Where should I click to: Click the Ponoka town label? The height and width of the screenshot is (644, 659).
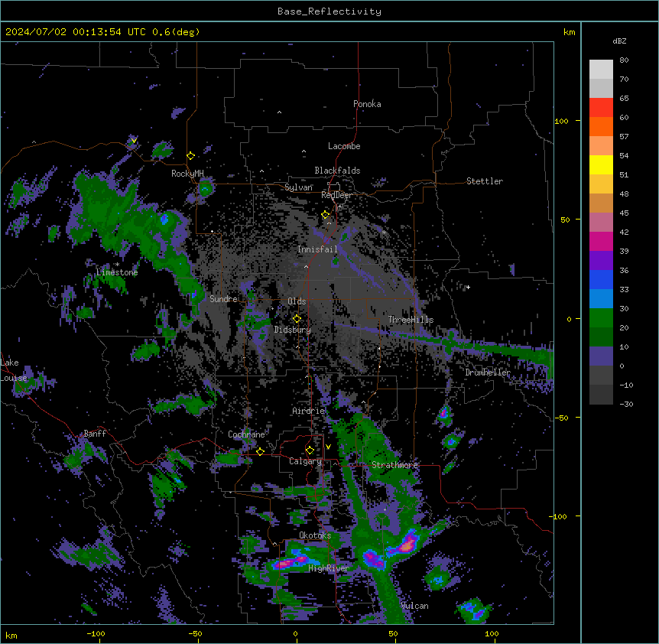pos(367,104)
